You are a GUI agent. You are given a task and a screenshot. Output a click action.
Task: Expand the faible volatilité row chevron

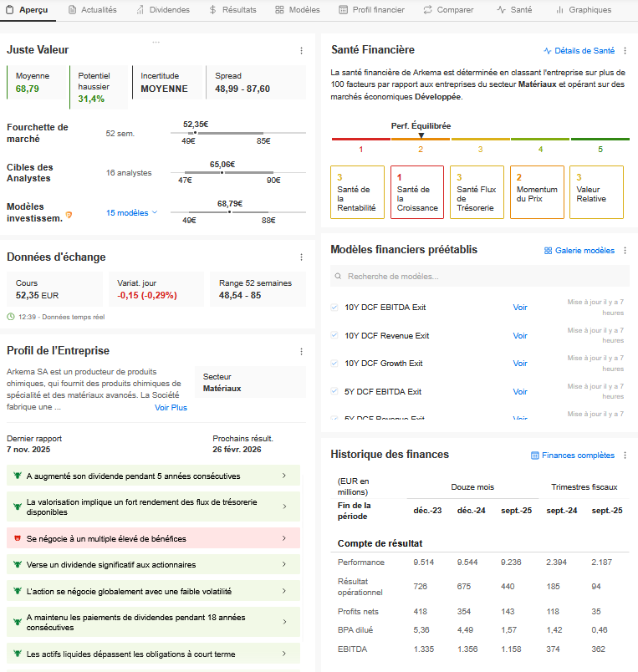coord(283,591)
